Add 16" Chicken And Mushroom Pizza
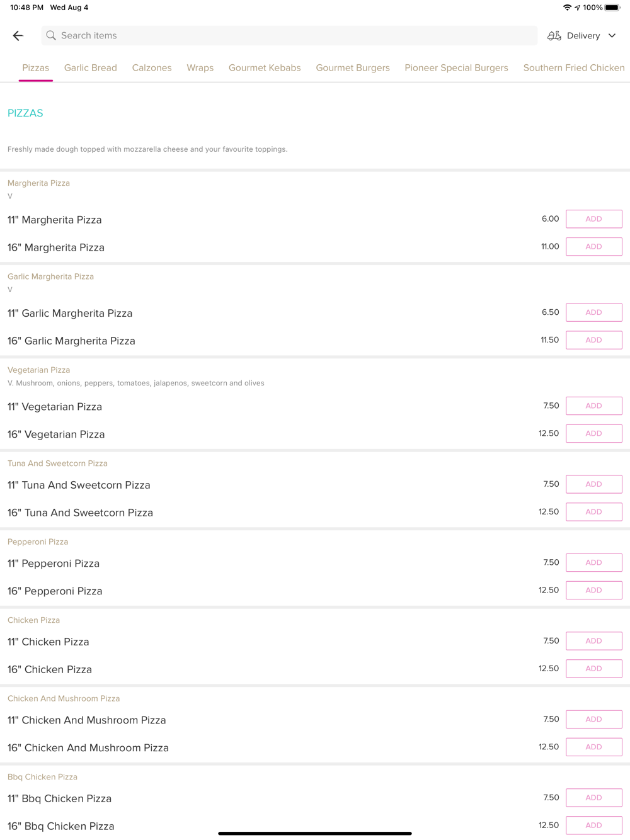Screen dimensions: 630x840 (x=593, y=747)
